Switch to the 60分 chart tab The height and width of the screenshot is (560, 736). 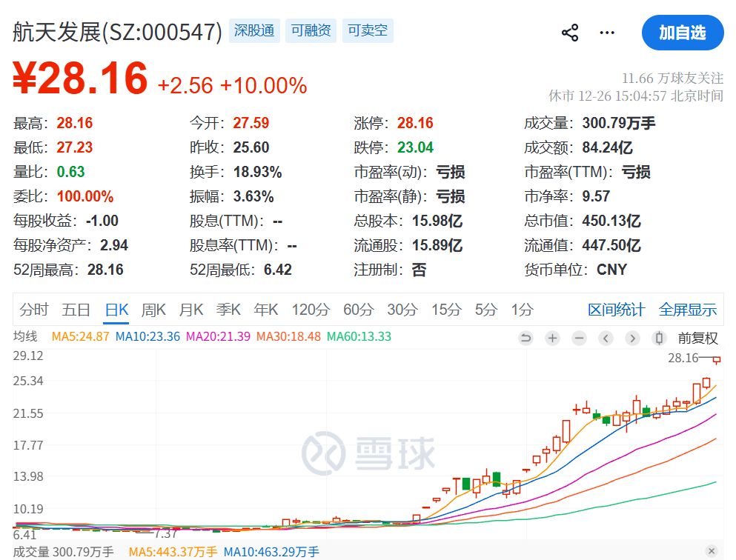coord(359,310)
